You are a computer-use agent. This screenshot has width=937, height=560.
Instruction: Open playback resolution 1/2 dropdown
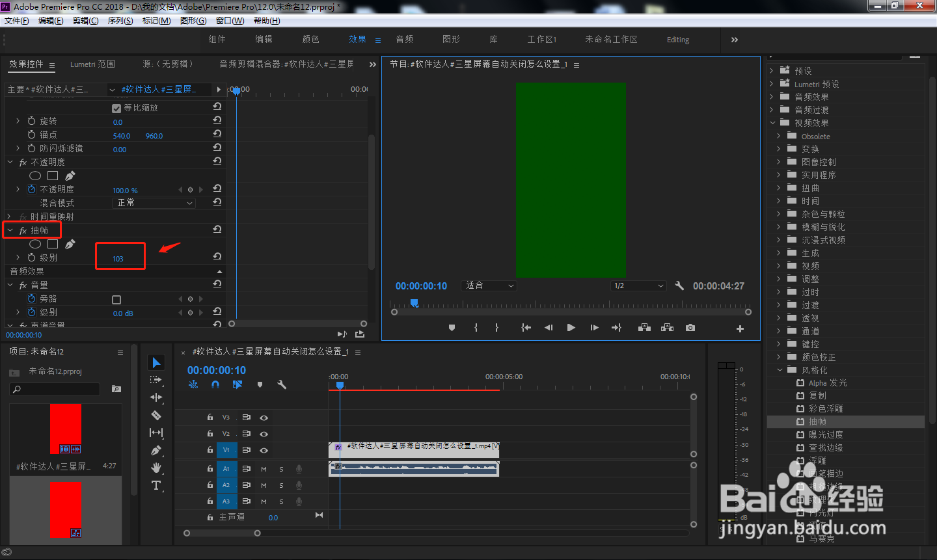638,286
